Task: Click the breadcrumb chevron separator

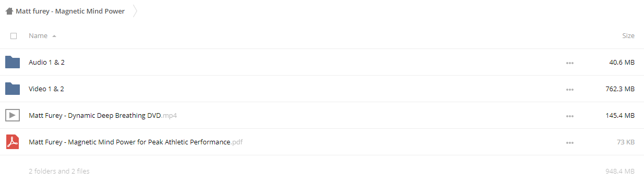Action: [x=135, y=11]
